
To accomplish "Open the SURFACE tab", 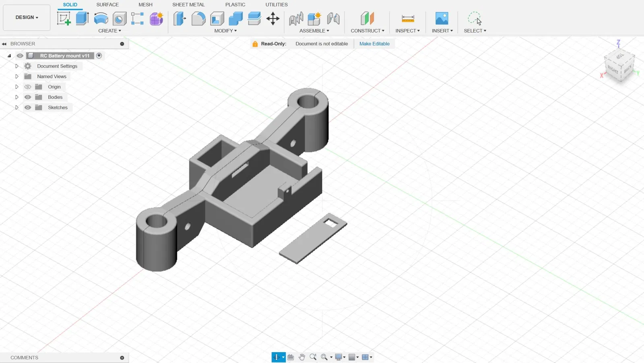I will pos(107,5).
